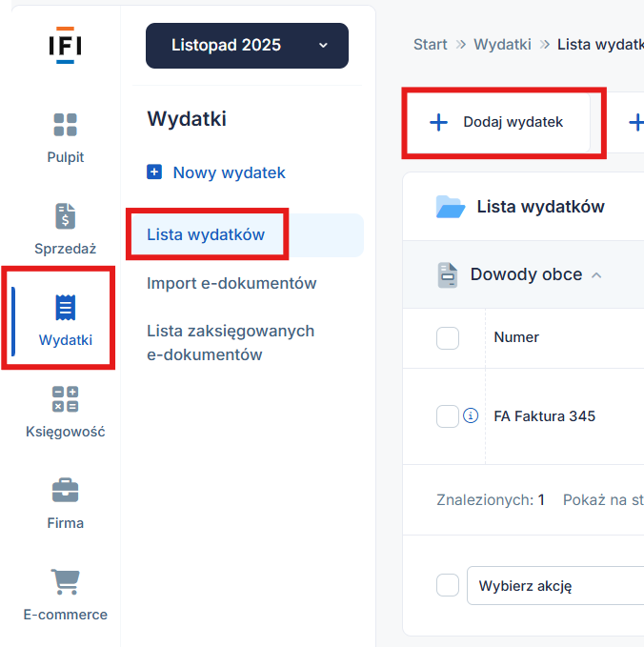Open the Księgowość calculator icon
This screenshot has height=647, width=644.
[x=65, y=399]
